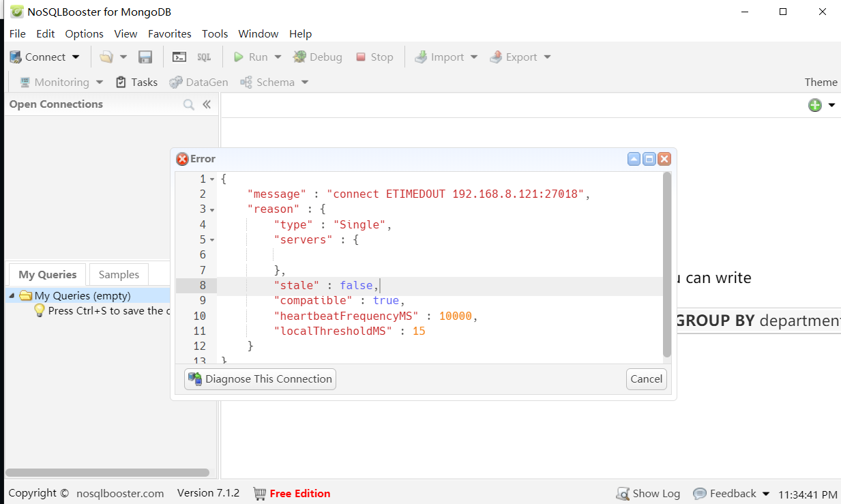The height and width of the screenshot is (504, 841).
Task: Click the search icon in Open Connections
Action: 189,104
